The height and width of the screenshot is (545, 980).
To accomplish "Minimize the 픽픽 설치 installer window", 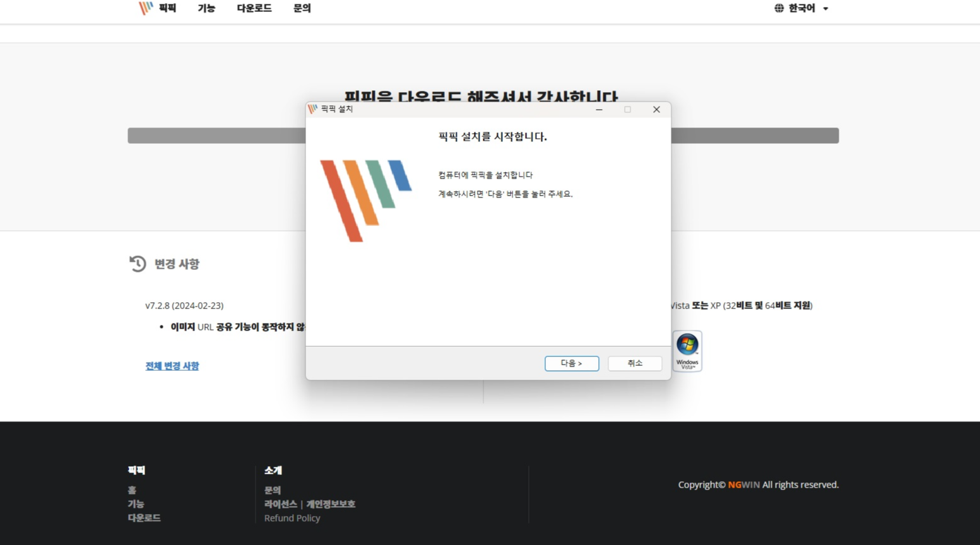I will (599, 109).
